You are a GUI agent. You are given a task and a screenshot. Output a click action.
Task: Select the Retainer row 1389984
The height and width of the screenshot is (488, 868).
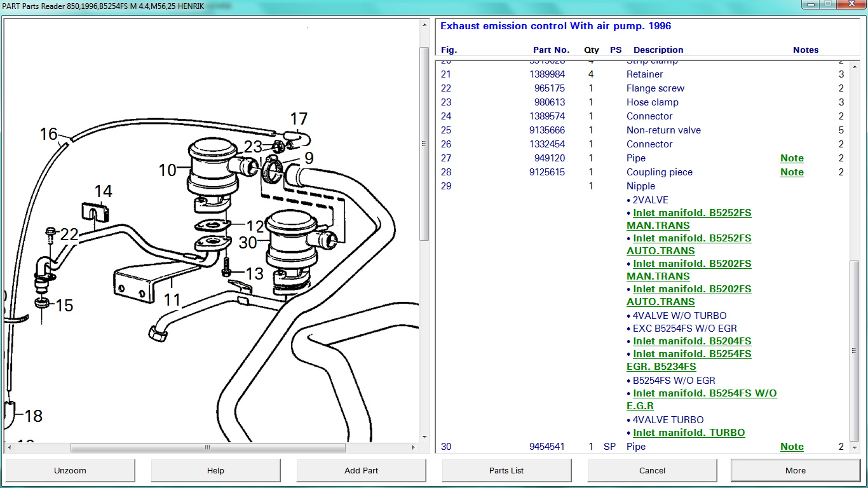(x=642, y=74)
